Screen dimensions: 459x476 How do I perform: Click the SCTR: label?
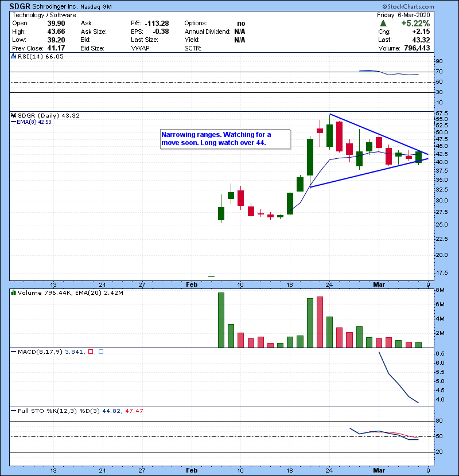pos(193,48)
